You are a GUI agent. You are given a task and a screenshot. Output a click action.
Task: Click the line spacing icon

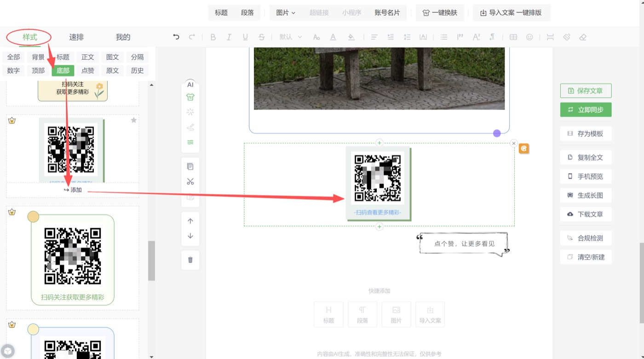click(x=407, y=37)
